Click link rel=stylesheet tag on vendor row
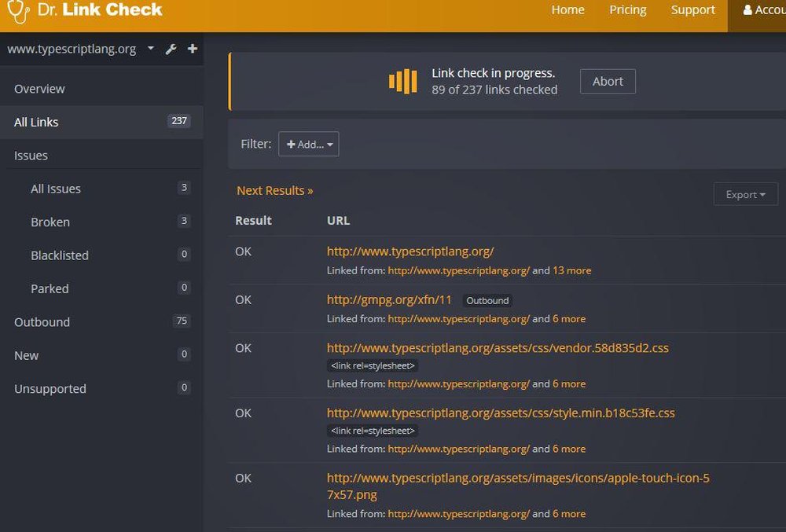Image resolution: width=786 pixels, height=532 pixels. tap(373, 365)
